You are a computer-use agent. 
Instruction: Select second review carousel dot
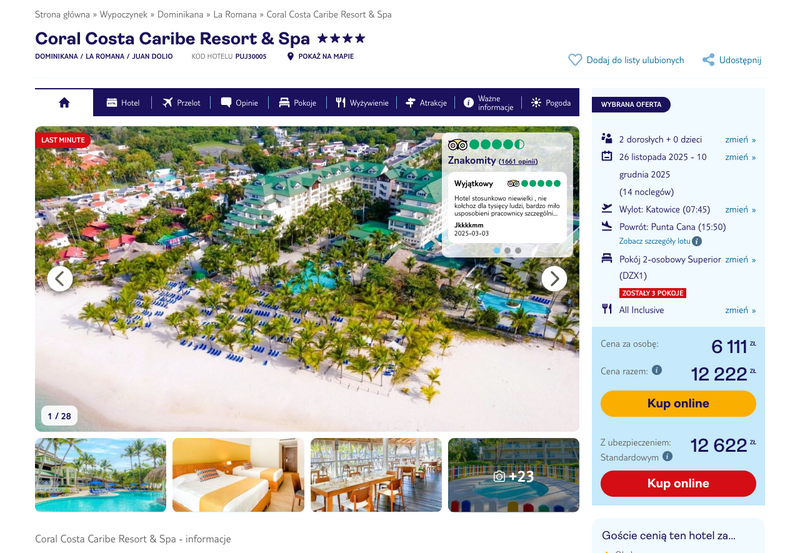tap(507, 250)
